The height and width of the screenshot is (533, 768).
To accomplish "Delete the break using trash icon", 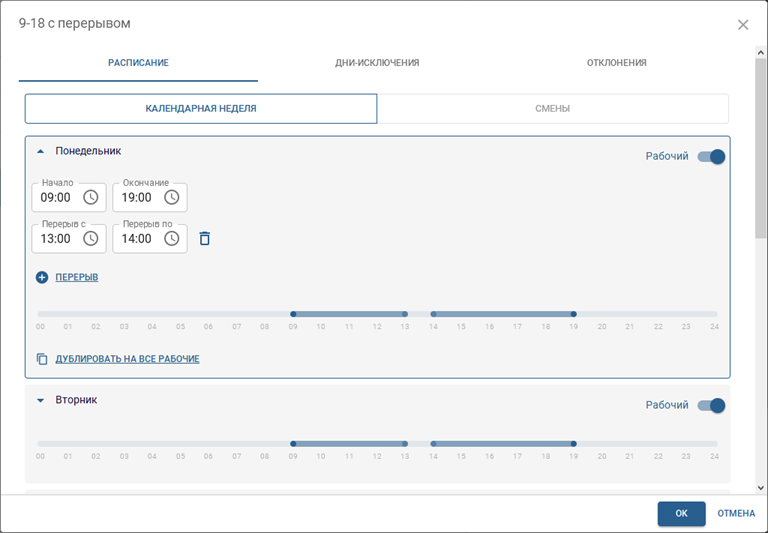I will point(205,238).
